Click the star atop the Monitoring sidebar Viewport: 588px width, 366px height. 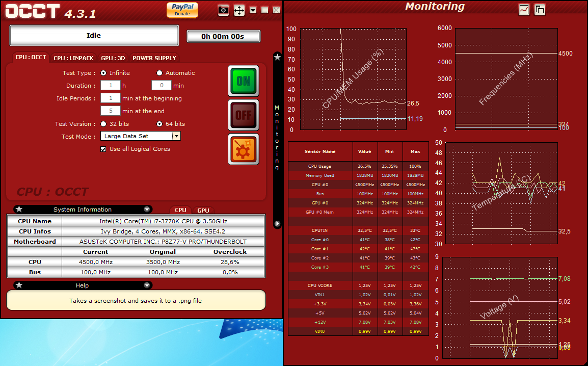pos(277,57)
